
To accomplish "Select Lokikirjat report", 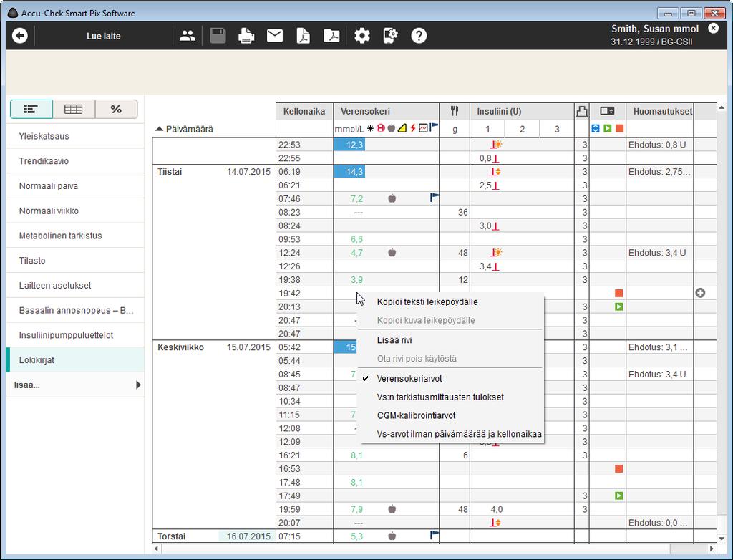I will (74, 359).
